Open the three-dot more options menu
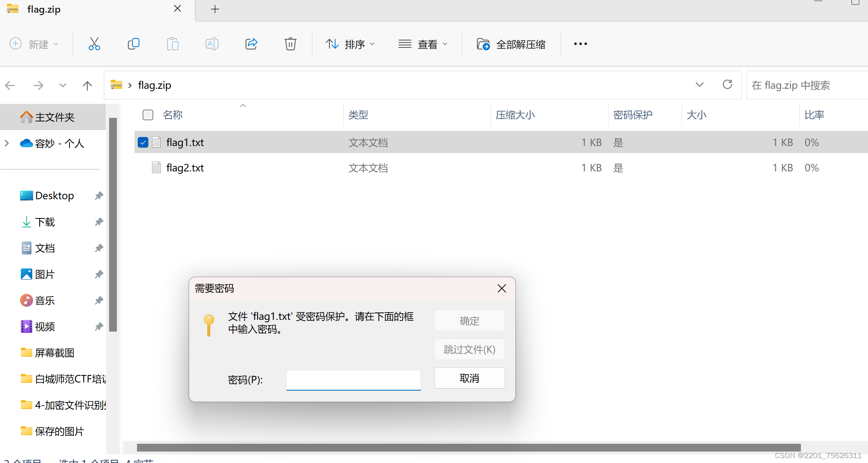 tap(580, 44)
